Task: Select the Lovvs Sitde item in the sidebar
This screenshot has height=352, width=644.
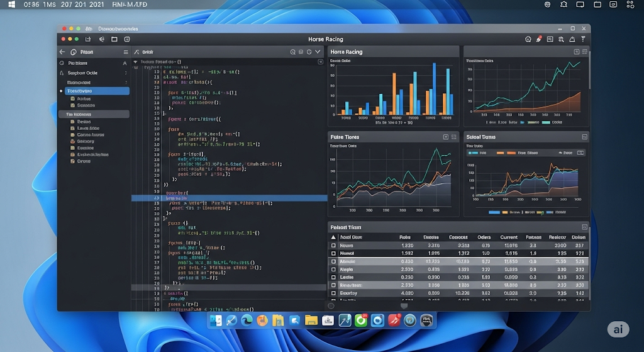Action: 87,128
